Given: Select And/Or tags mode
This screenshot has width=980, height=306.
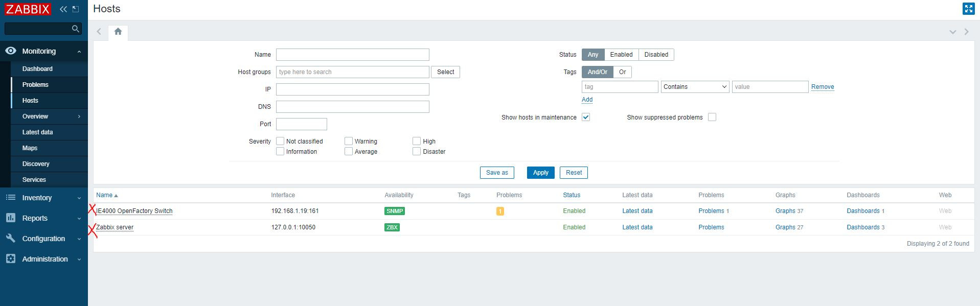Looking at the screenshot, I should (597, 72).
